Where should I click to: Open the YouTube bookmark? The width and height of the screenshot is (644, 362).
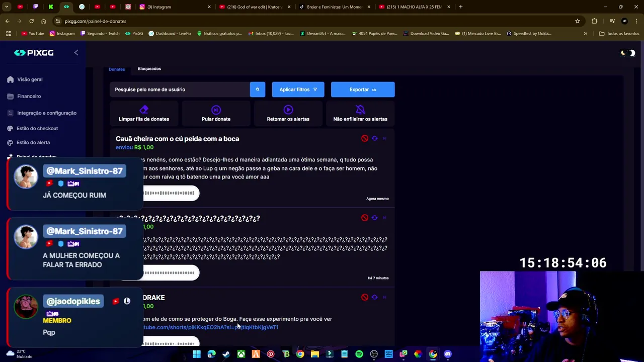point(33,34)
